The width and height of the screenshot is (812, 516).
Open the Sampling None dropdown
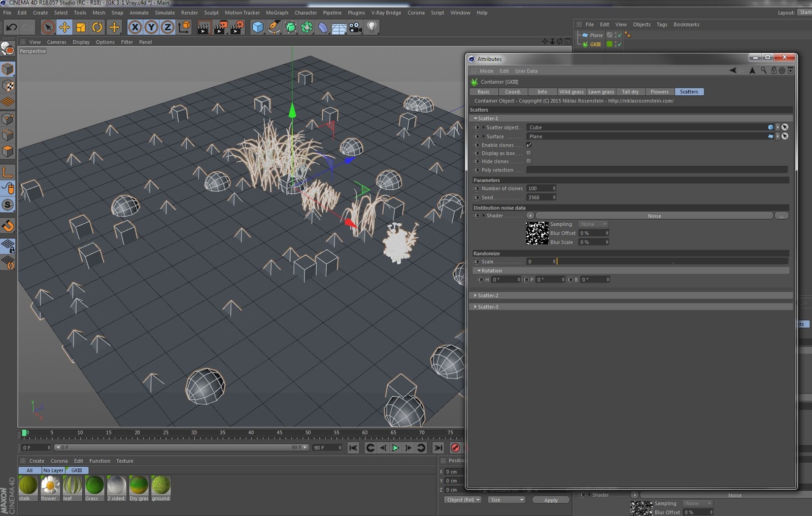[593, 224]
